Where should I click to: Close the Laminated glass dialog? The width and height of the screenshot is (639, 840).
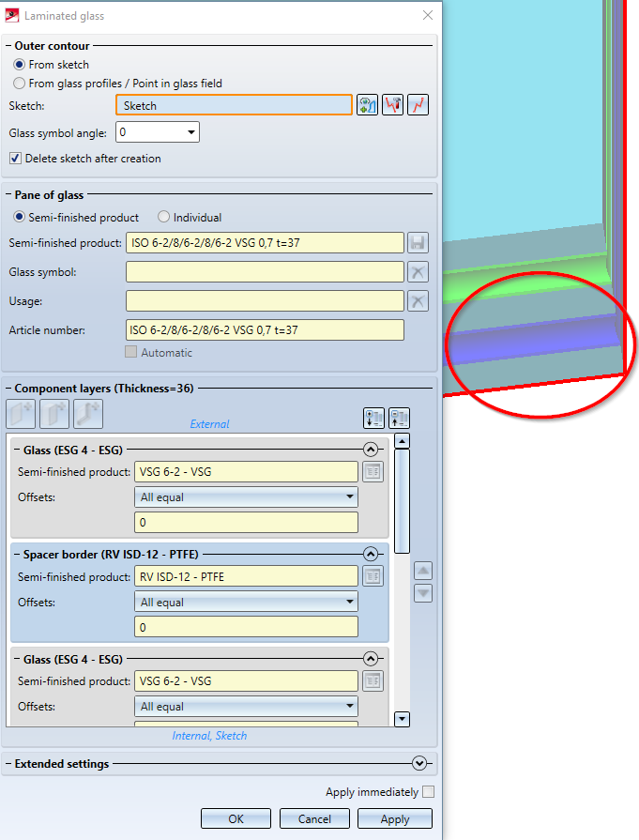(428, 16)
